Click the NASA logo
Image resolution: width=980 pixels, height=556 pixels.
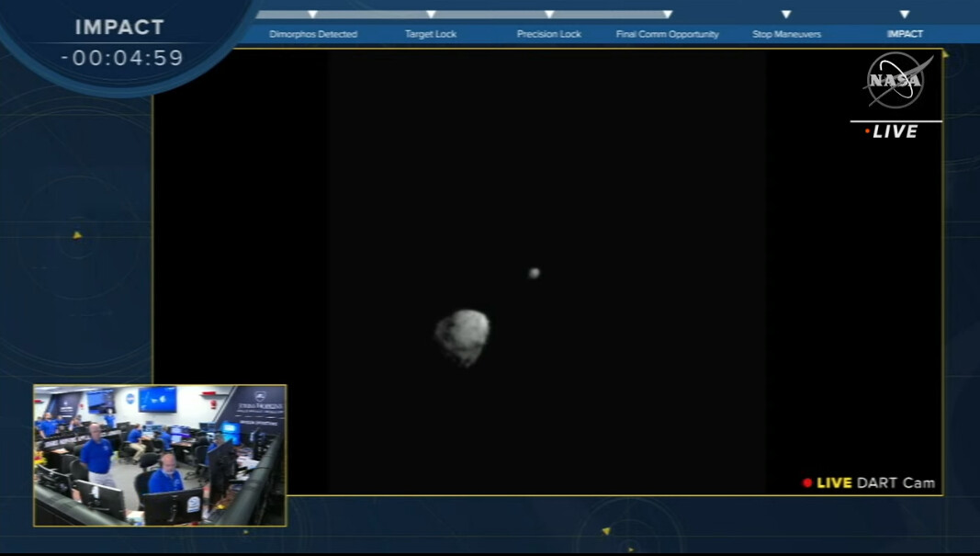click(x=896, y=81)
